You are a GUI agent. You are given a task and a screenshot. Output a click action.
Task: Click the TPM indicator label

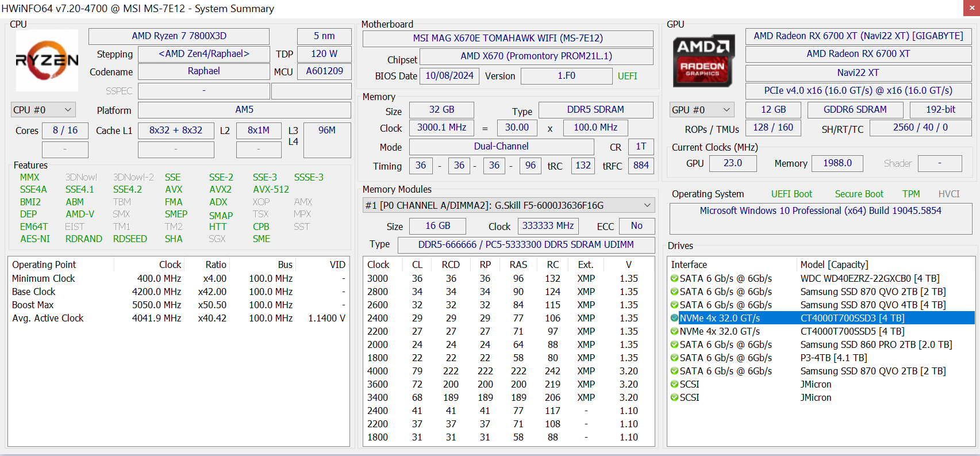[x=911, y=194]
